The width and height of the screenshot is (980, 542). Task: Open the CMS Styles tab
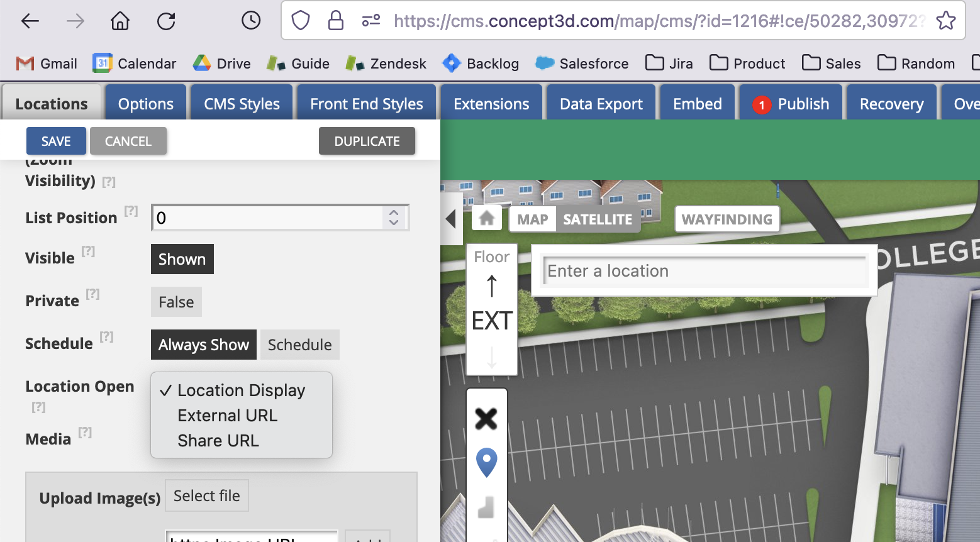242,103
